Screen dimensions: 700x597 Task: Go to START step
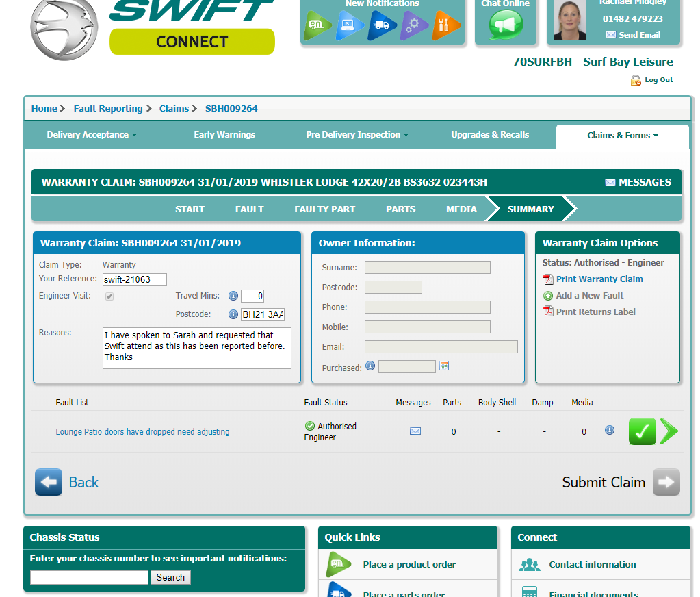click(190, 209)
